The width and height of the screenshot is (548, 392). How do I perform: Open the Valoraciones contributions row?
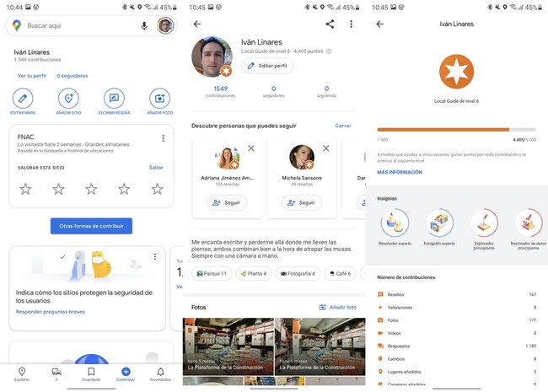456,308
